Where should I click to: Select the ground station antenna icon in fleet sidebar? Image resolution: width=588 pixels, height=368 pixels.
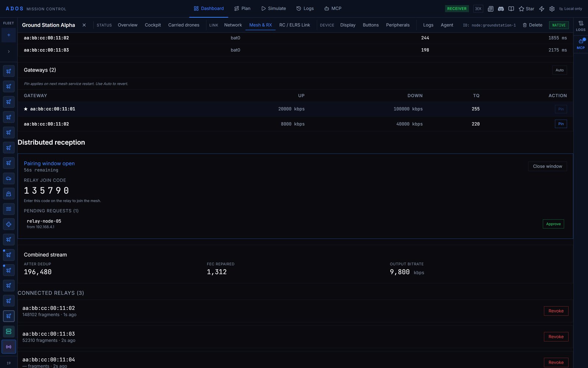pos(9,347)
